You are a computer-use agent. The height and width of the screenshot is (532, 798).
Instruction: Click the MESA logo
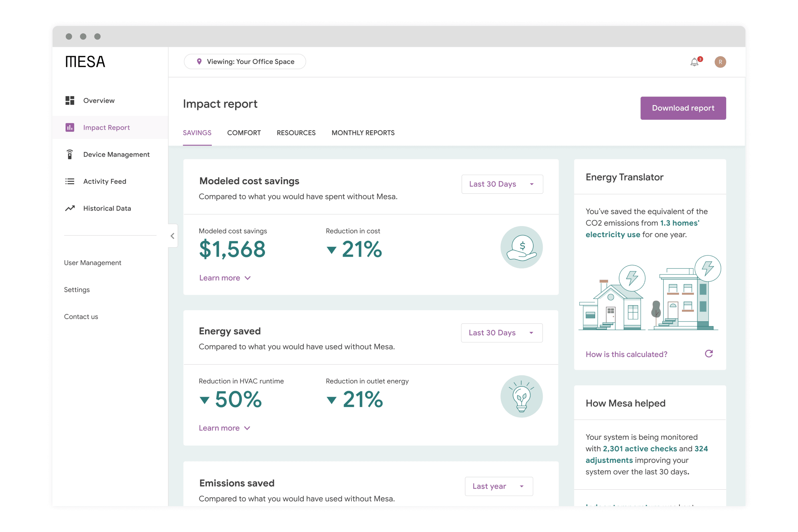pyautogui.click(x=85, y=62)
